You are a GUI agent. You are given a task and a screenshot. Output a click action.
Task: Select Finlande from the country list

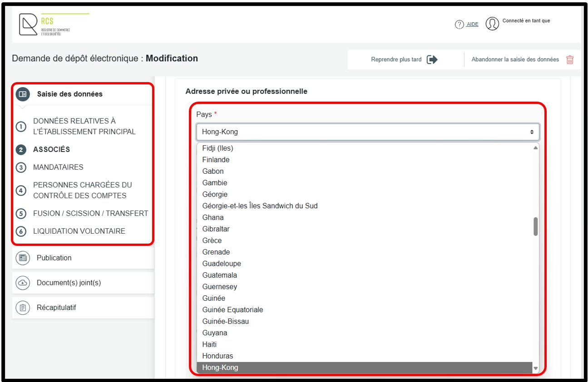(216, 160)
